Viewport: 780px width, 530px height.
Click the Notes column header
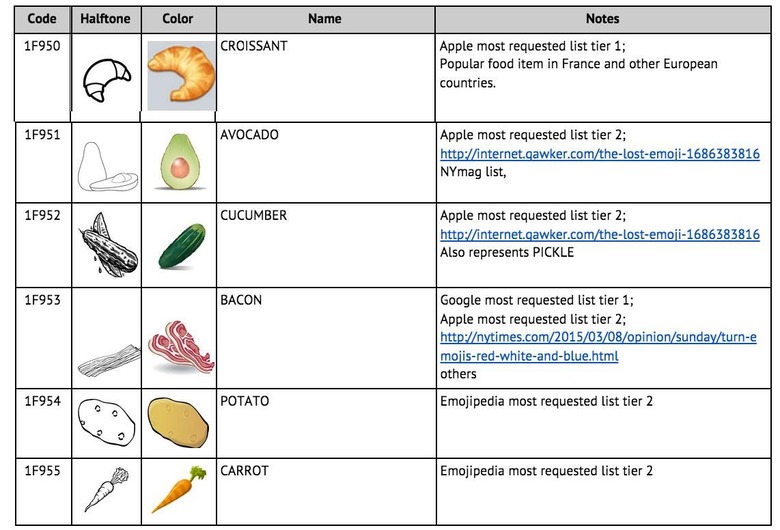pos(603,19)
